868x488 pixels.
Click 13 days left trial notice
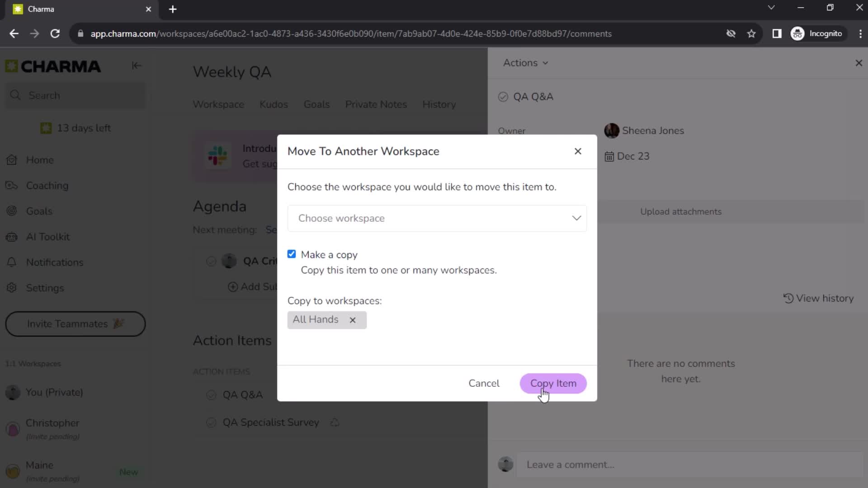point(75,128)
